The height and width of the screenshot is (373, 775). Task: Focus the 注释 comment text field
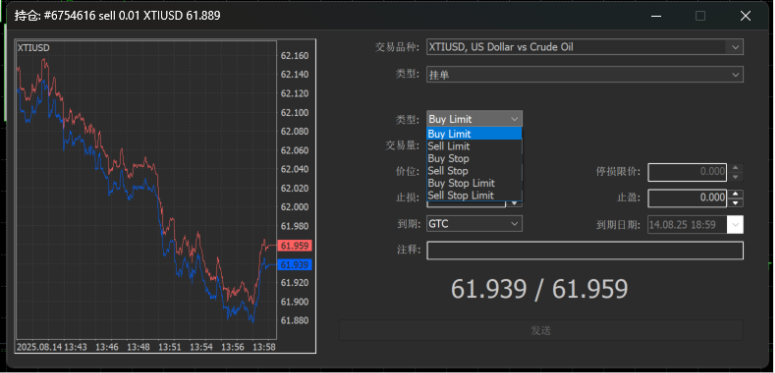click(x=585, y=250)
